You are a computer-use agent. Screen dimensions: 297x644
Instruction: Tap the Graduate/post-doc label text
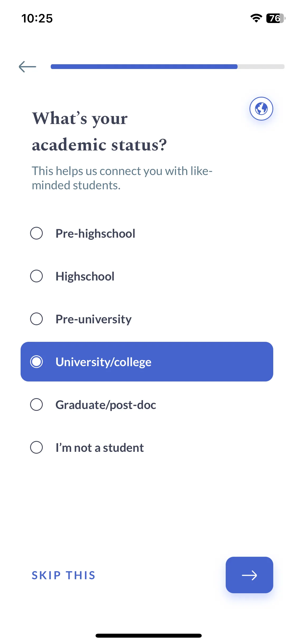(106, 405)
